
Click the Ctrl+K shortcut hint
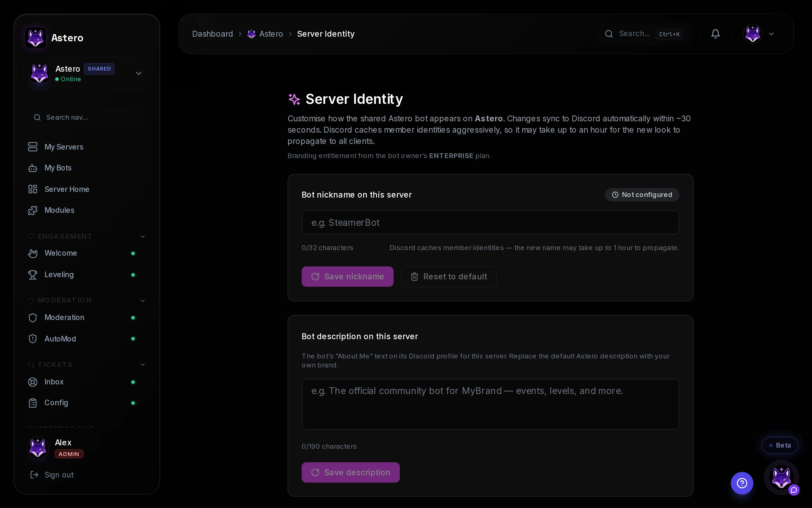tap(669, 34)
